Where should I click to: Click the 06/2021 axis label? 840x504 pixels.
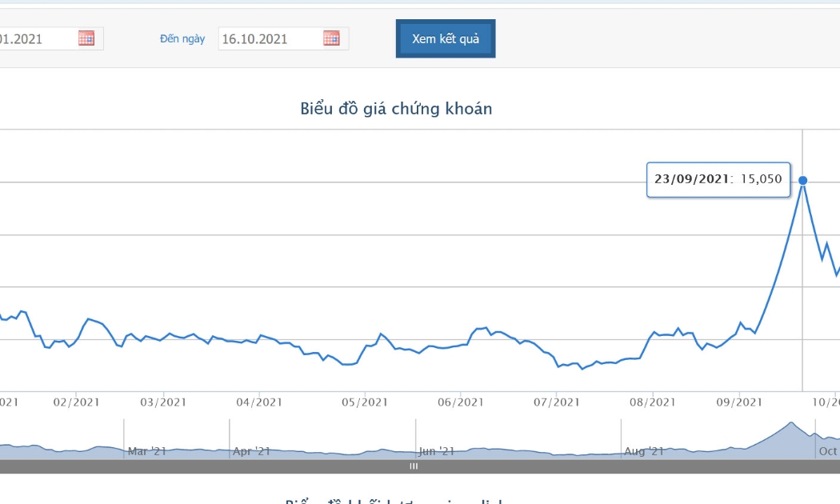coord(461,402)
